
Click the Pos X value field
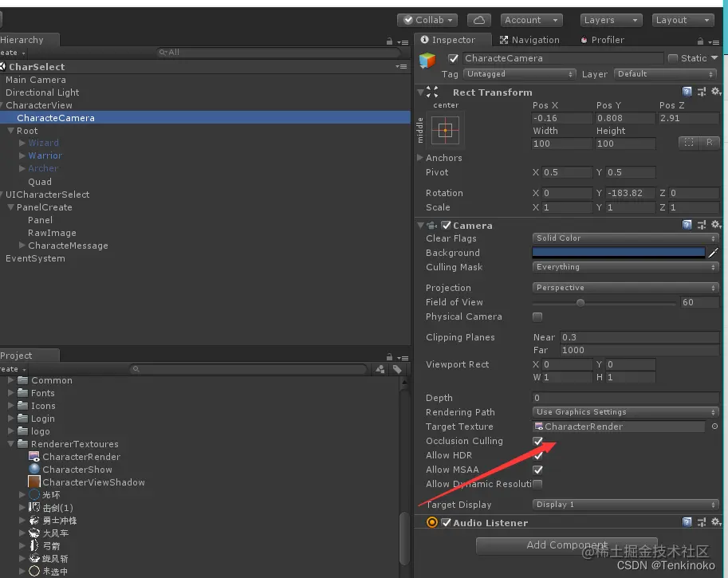562,118
